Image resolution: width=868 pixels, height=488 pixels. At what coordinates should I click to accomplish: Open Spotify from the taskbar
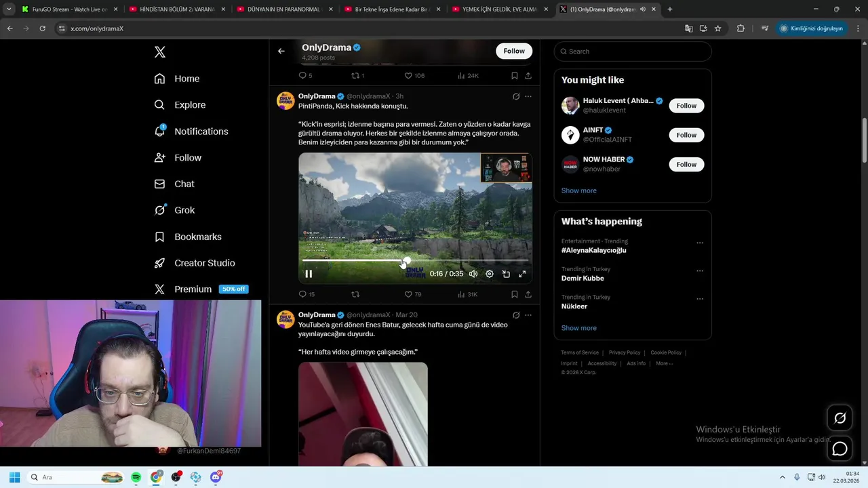136,477
